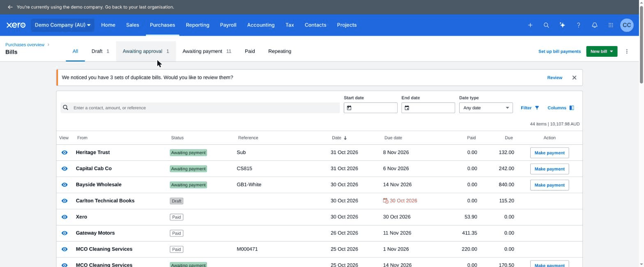The image size is (644, 267).
Task: View MCO Cleaning Services M000471 eye icon
Action: click(x=64, y=249)
